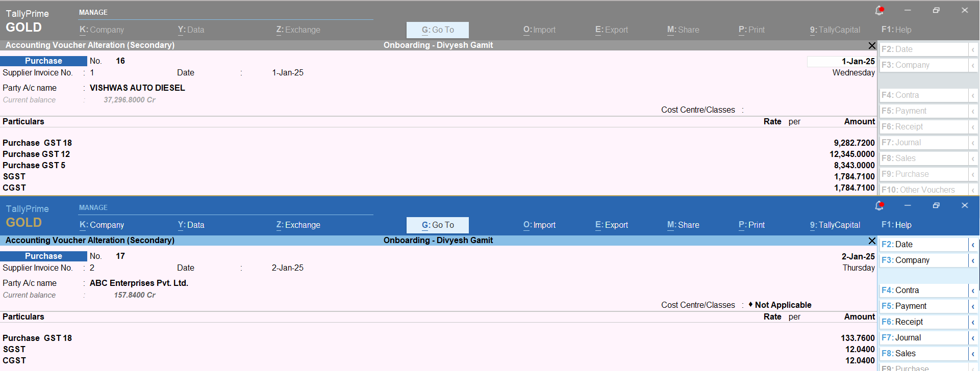The width and height of the screenshot is (980, 371).
Task: Select Z: Exchange in the blue menu bar
Action: click(298, 225)
